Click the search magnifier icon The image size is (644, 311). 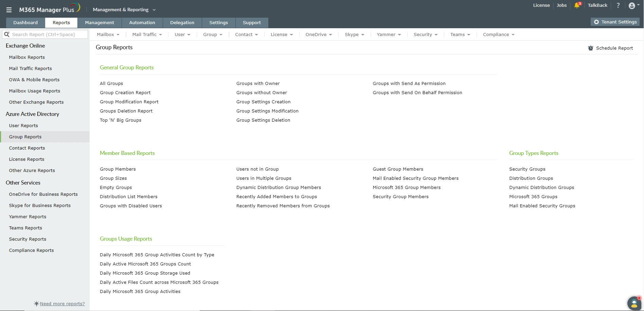pos(7,34)
